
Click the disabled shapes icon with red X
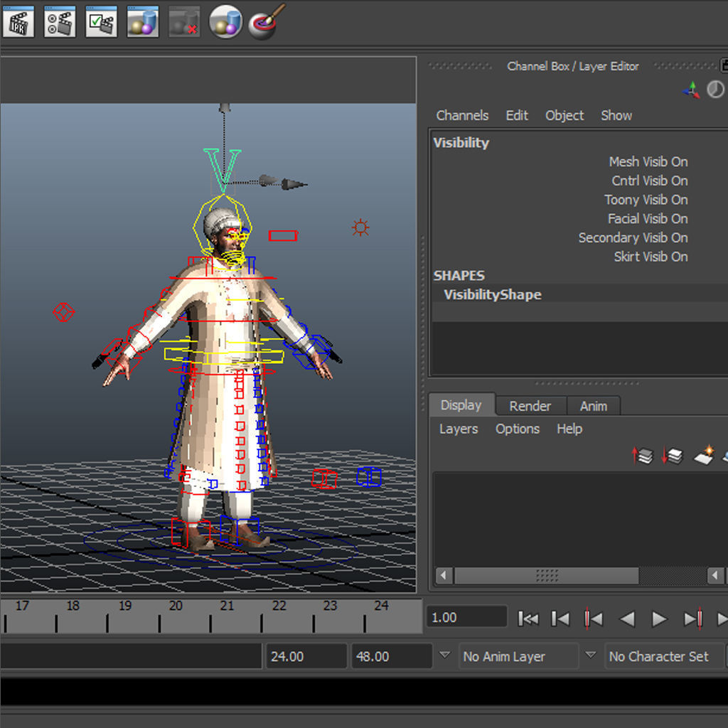click(x=184, y=21)
